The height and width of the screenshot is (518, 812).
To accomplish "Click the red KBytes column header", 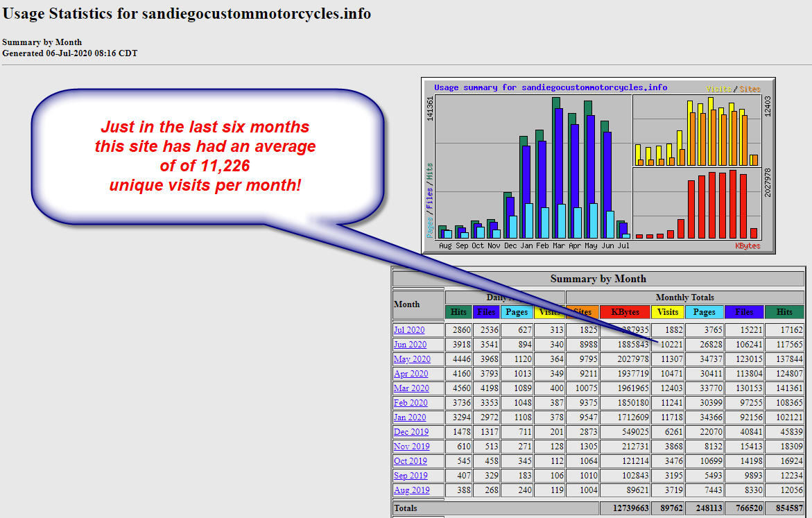I will tap(625, 312).
